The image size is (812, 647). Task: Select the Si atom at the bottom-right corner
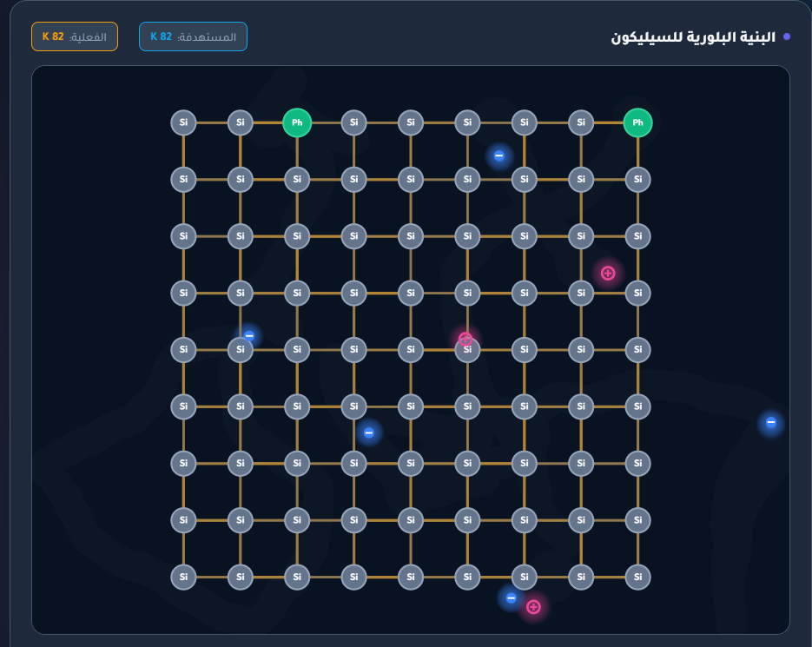click(x=638, y=577)
